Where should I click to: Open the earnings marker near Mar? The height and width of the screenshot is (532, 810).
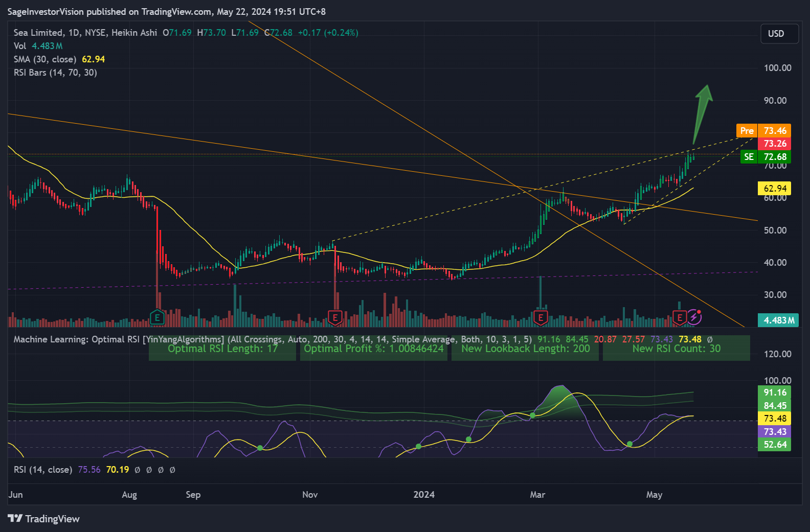(x=541, y=317)
